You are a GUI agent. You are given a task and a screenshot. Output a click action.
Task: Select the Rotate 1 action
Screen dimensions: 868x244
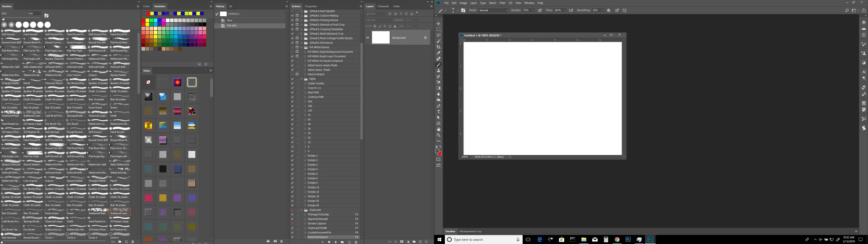[x=313, y=156]
